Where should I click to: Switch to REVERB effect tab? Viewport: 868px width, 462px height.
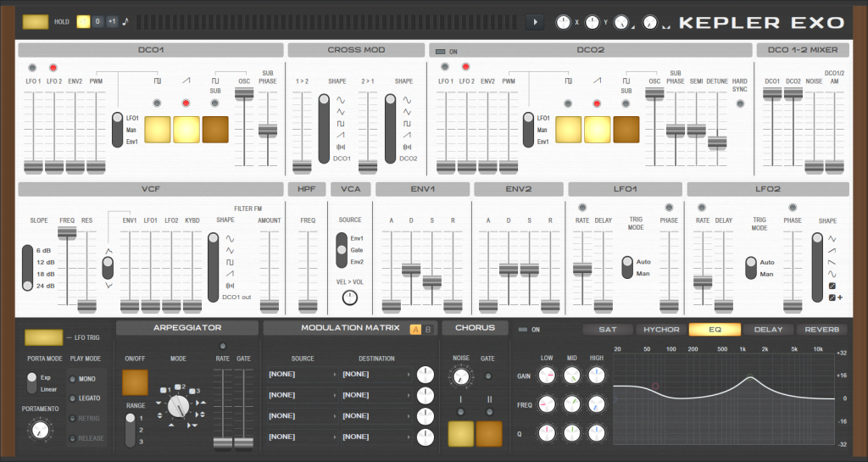point(821,329)
